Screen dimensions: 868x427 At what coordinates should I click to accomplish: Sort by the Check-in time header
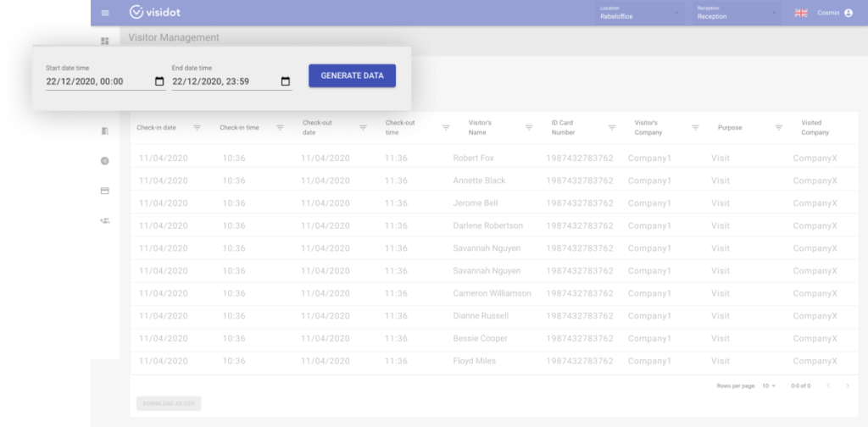pos(239,128)
